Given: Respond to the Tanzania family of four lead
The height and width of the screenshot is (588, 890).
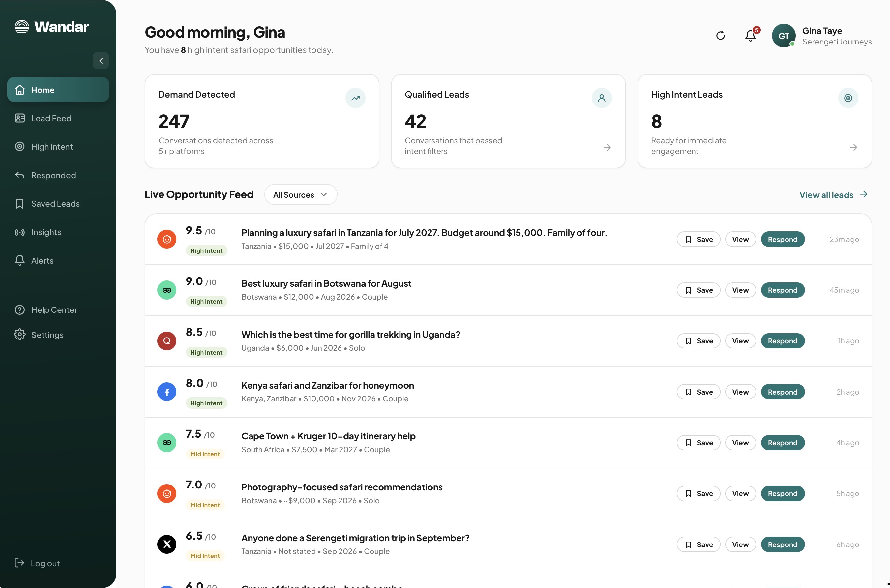Looking at the screenshot, I should [x=783, y=239].
